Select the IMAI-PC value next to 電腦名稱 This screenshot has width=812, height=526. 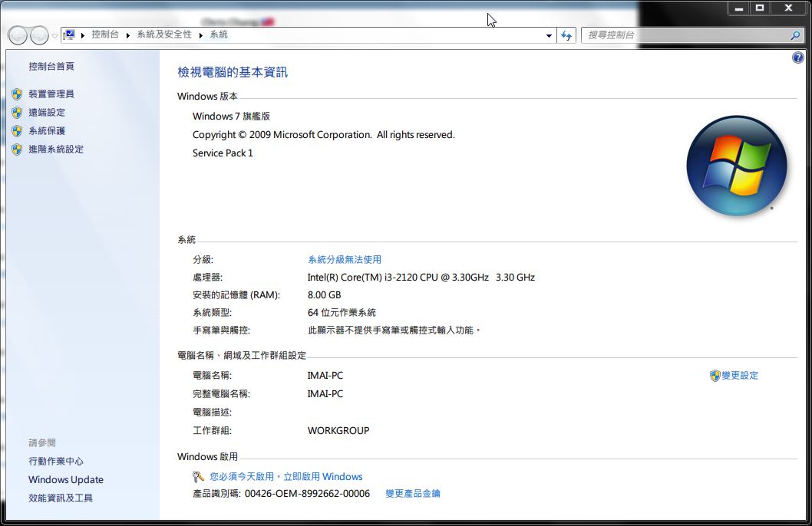coord(325,376)
